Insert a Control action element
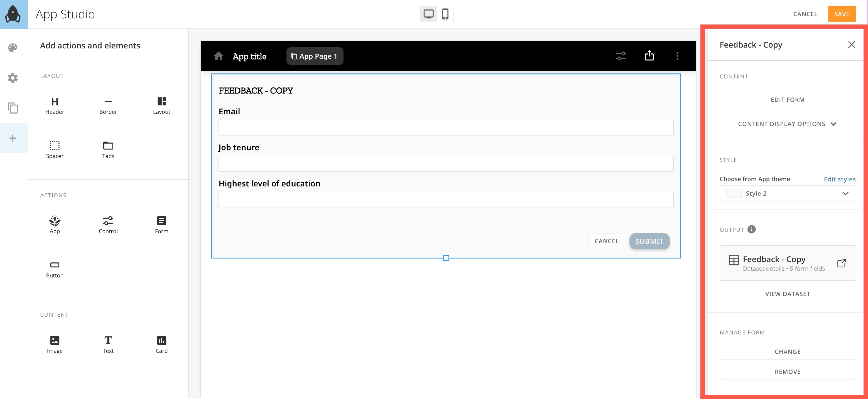The image size is (868, 399). click(108, 225)
